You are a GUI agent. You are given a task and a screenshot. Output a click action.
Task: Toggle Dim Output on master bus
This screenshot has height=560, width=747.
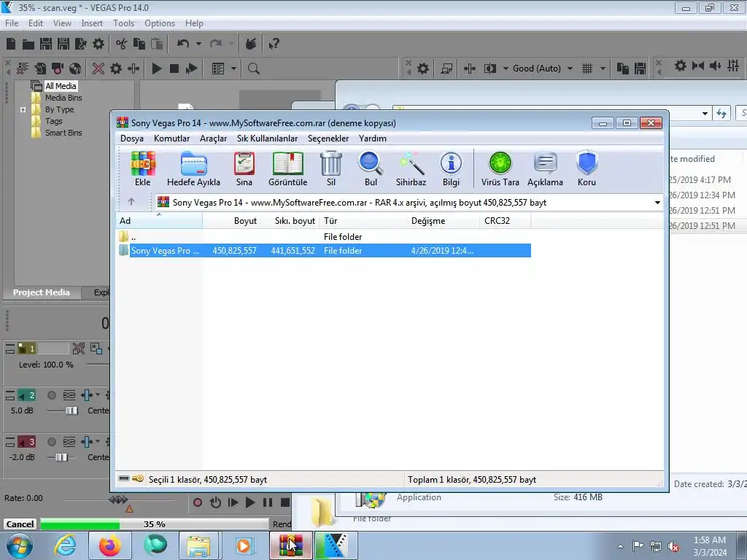pyautogui.click(x=715, y=66)
